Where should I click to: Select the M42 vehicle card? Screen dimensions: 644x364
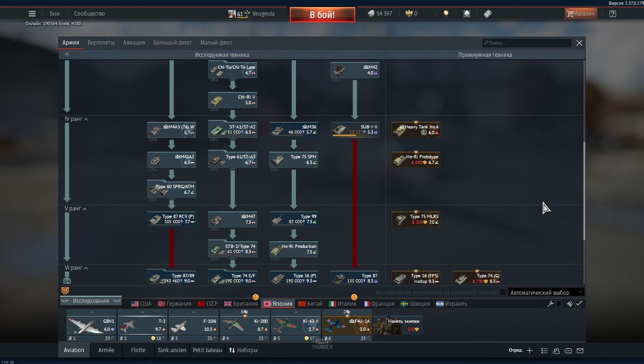tap(355, 70)
